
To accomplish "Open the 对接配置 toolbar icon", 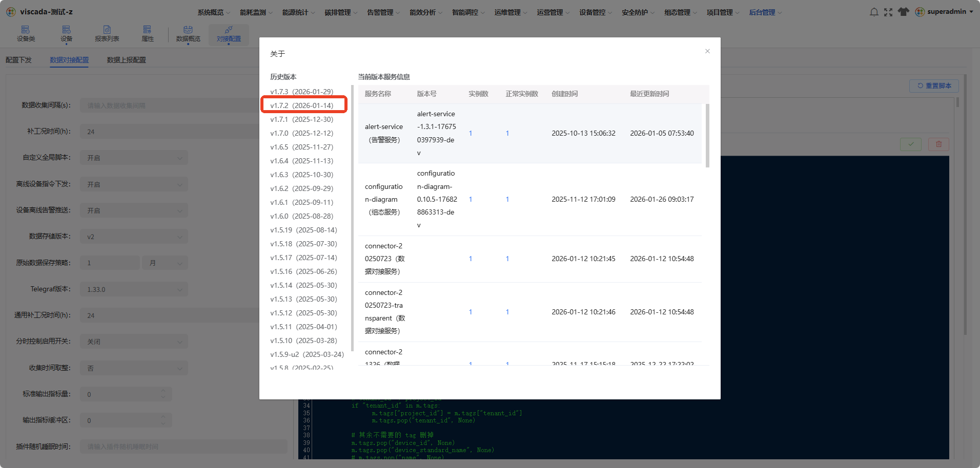I will (229, 34).
